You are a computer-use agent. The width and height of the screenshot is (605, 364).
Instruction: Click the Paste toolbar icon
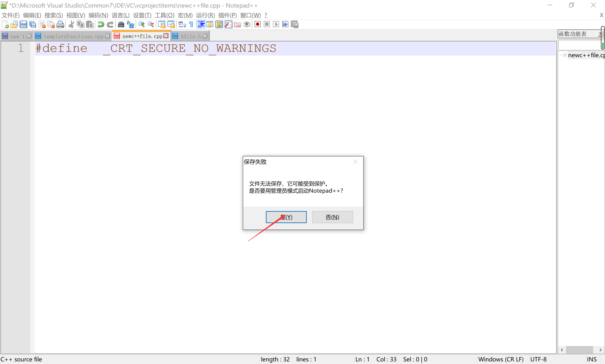[x=90, y=24]
